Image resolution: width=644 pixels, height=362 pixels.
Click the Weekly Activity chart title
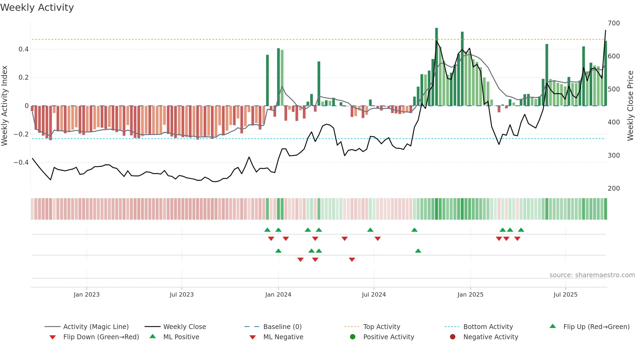(37, 8)
